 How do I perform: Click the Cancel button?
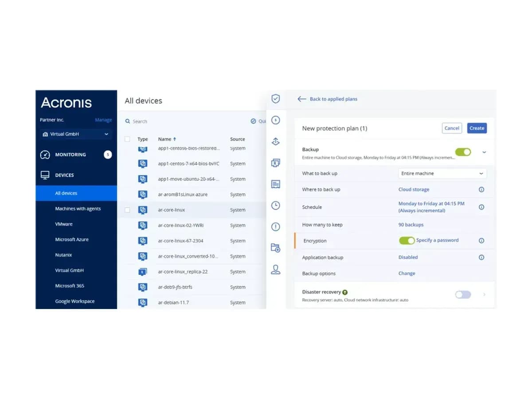[x=452, y=128]
